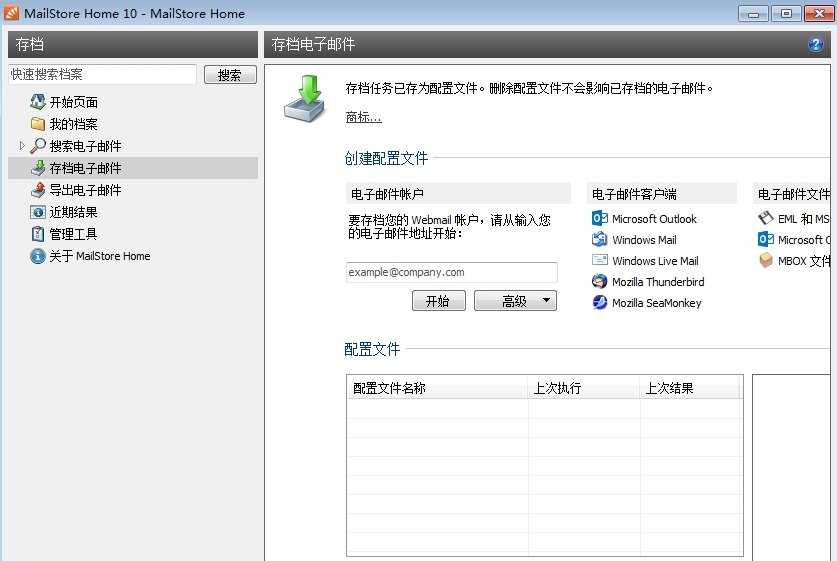Expand the 搜索电子邮件 tree node
This screenshot has height=561, width=837.
[x=22, y=145]
